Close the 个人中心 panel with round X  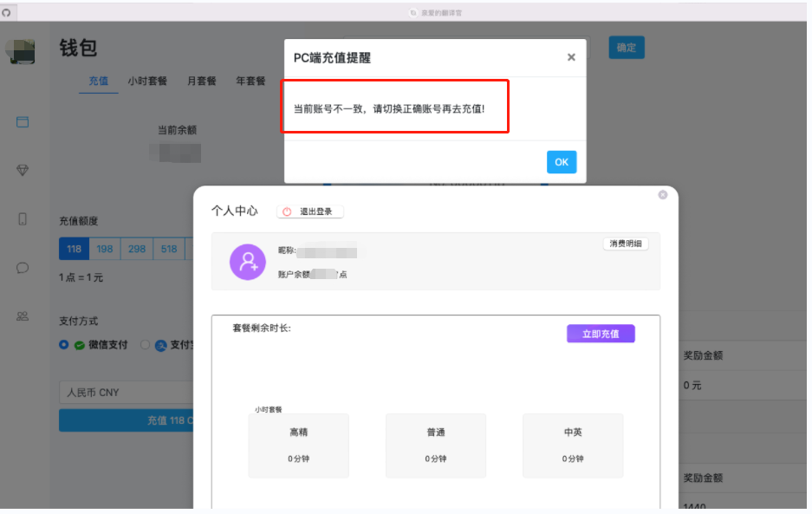[x=663, y=195]
